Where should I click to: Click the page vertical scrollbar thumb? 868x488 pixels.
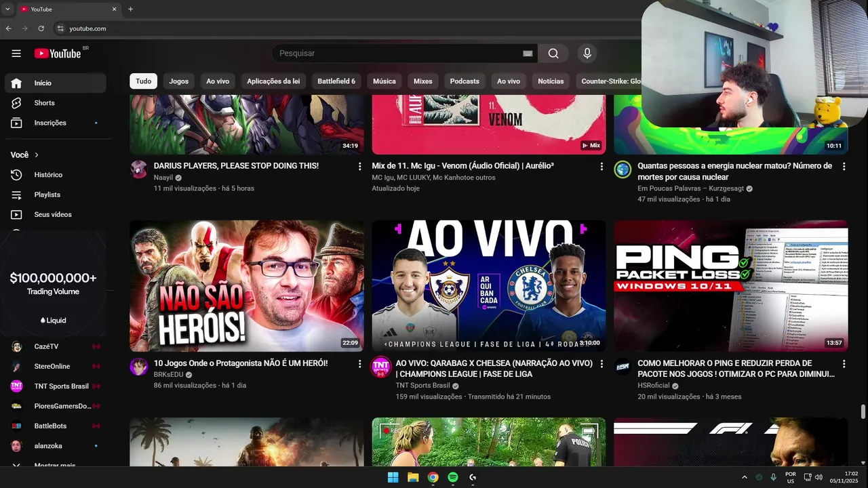coord(863,411)
